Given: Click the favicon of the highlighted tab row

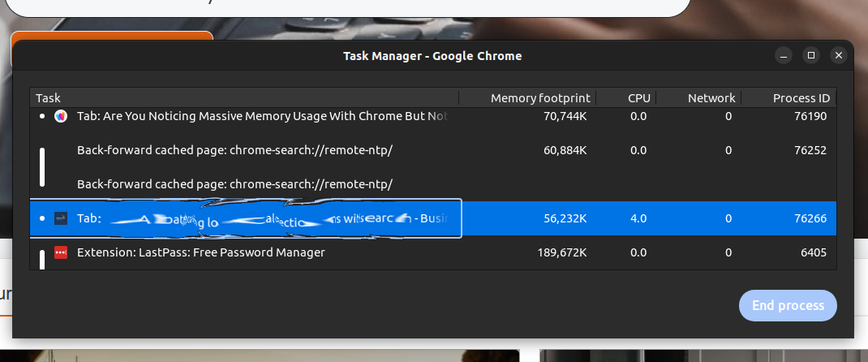Looking at the screenshot, I should [x=61, y=218].
